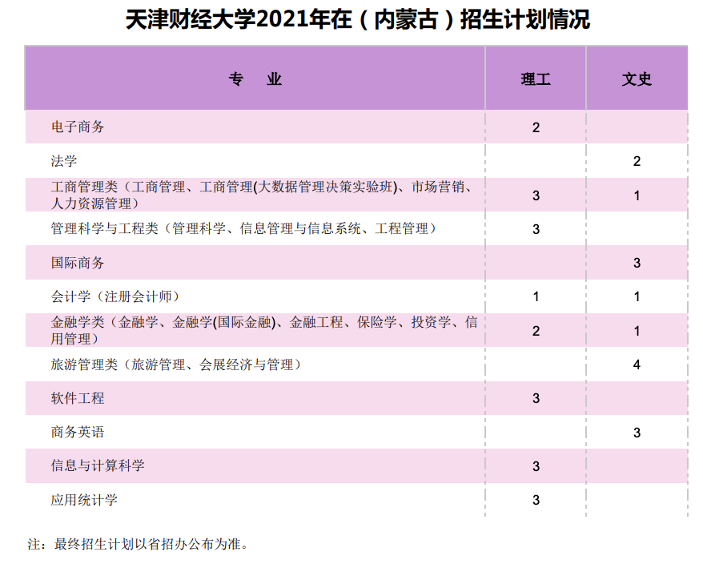Select the 理工 column header
Image resolution: width=703 pixels, height=588 pixels.
536,79
